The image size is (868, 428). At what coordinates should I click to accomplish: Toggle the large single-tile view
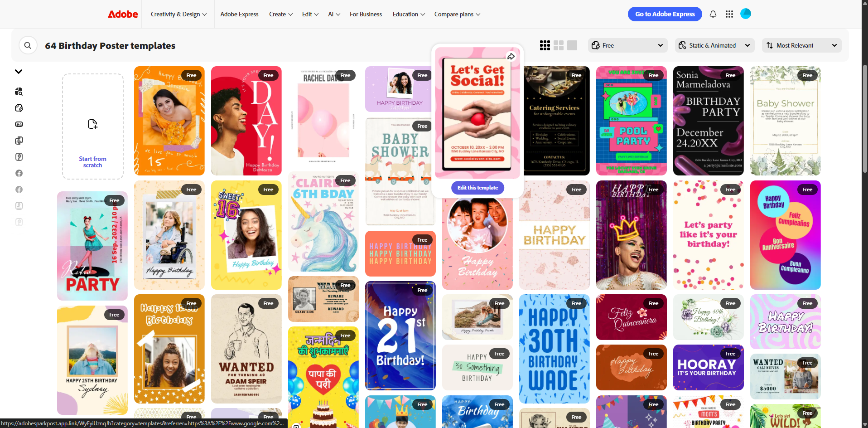(572, 45)
